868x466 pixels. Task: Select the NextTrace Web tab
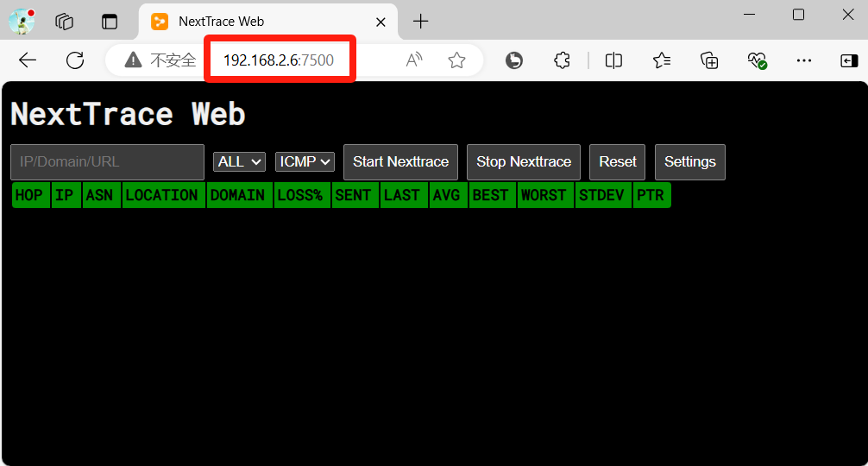(x=259, y=22)
